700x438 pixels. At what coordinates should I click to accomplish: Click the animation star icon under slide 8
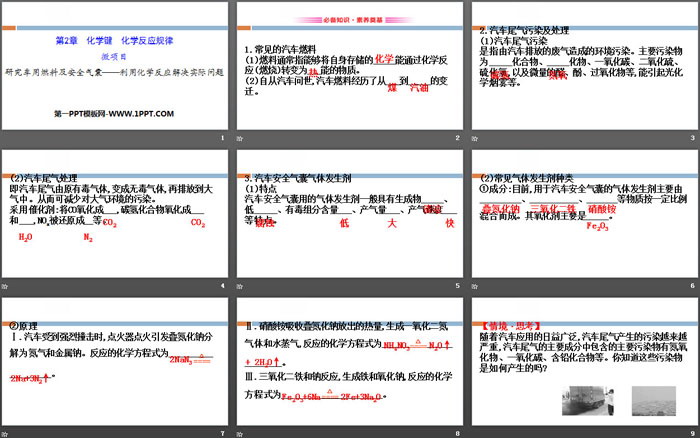[x=240, y=434]
